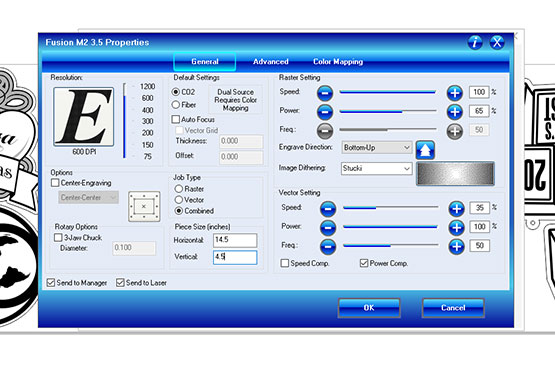Uncheck Power Comp. checkbox
The width and height of the screenshot is (555, 368).
364,263
